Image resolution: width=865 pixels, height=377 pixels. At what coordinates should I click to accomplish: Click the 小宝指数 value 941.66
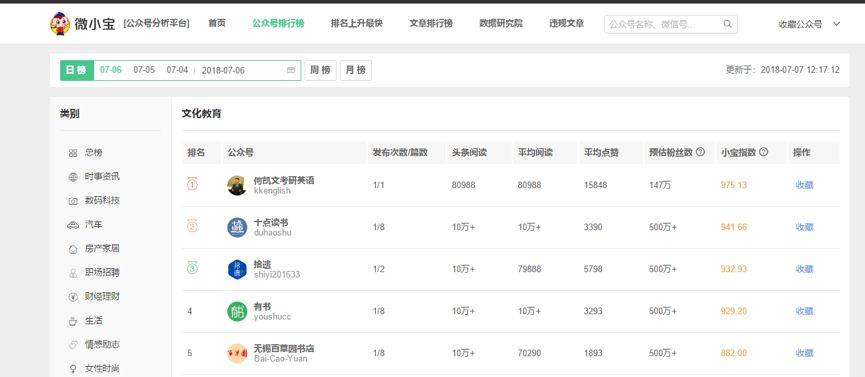pos(734,227)
